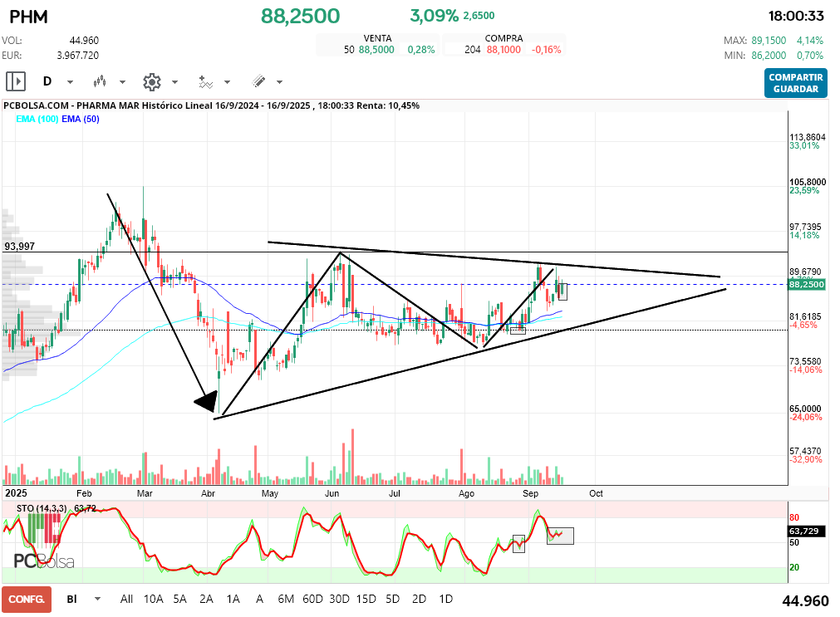Click the COMPRA price 88,1000
This screenshot has height=617, width=840.
[504, 50]
